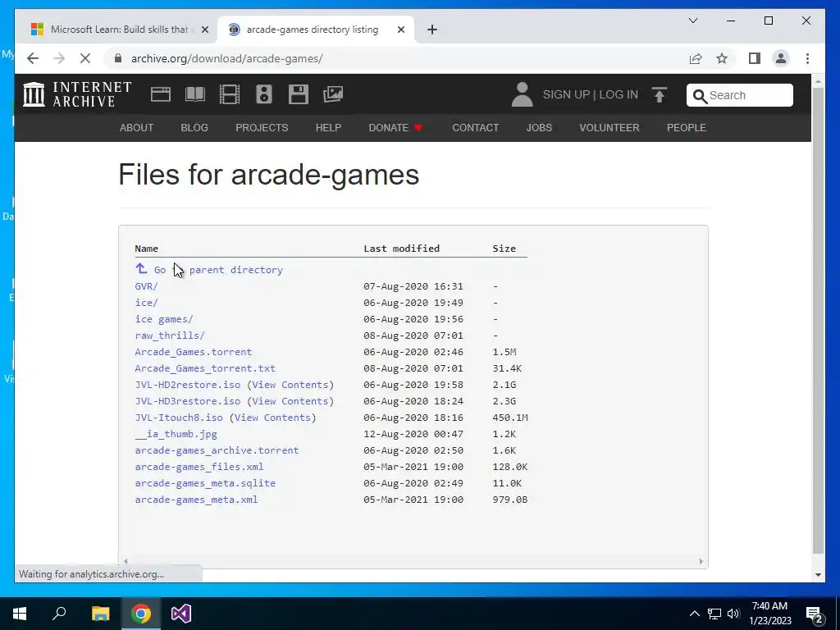840x630 pixels.
Task: Download arcade-games_archive.torrent
Action: [217, 450]
